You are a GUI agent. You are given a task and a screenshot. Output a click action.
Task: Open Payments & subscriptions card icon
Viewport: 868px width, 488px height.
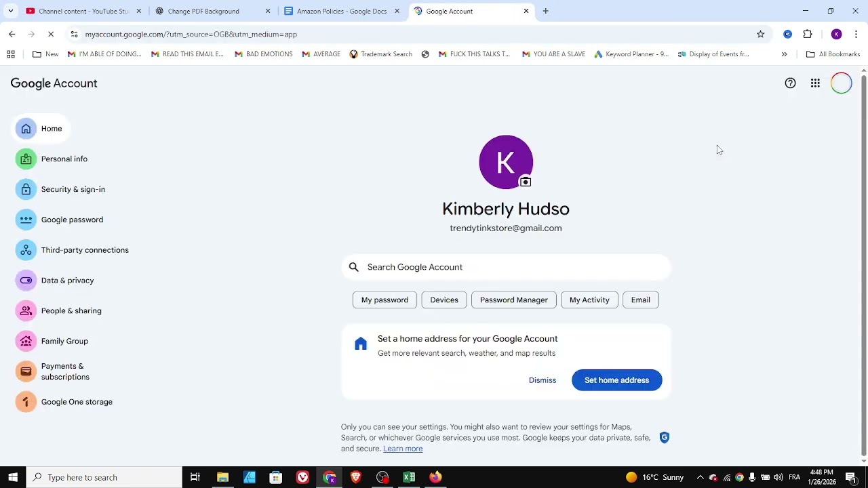click(x=26, y=371)
